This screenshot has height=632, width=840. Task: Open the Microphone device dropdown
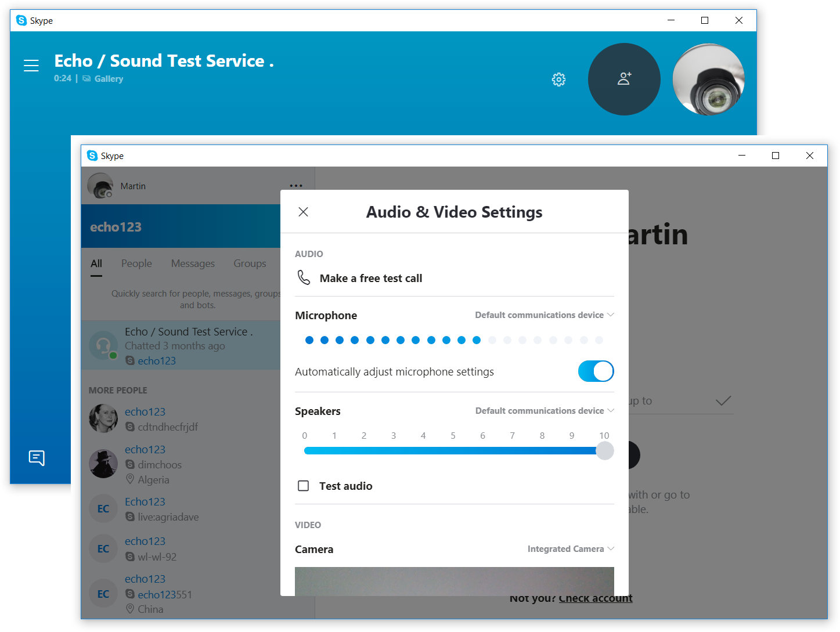(x=545, y=315)
